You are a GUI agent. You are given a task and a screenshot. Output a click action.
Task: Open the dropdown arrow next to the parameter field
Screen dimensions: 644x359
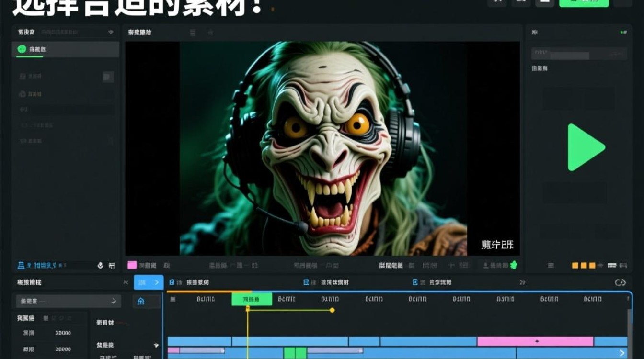[x=114, y=301]
